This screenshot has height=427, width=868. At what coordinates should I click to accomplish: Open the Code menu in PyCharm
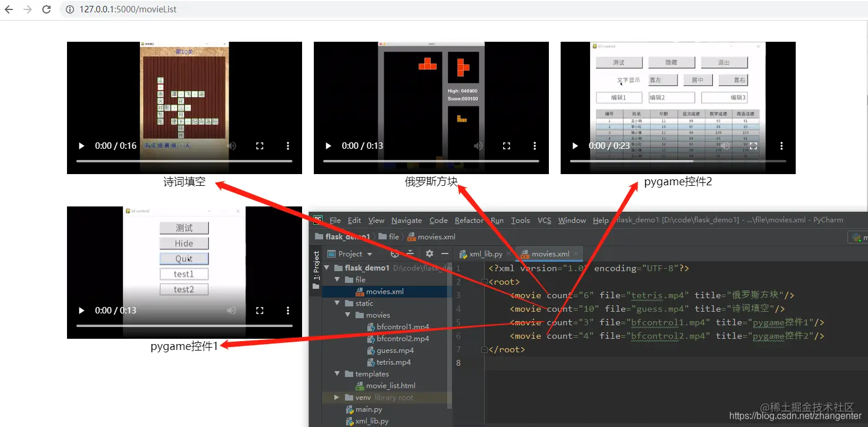click(438, 221)
